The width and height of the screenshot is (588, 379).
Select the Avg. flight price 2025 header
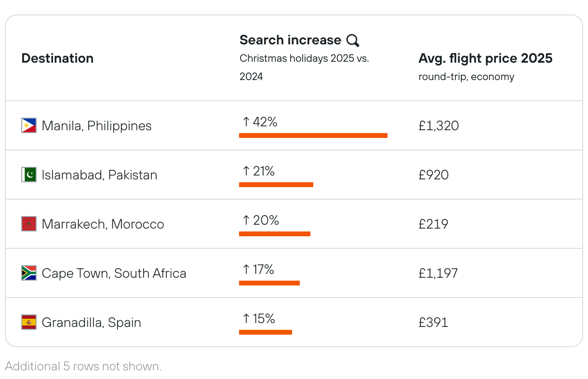click(x=485, y=58)
